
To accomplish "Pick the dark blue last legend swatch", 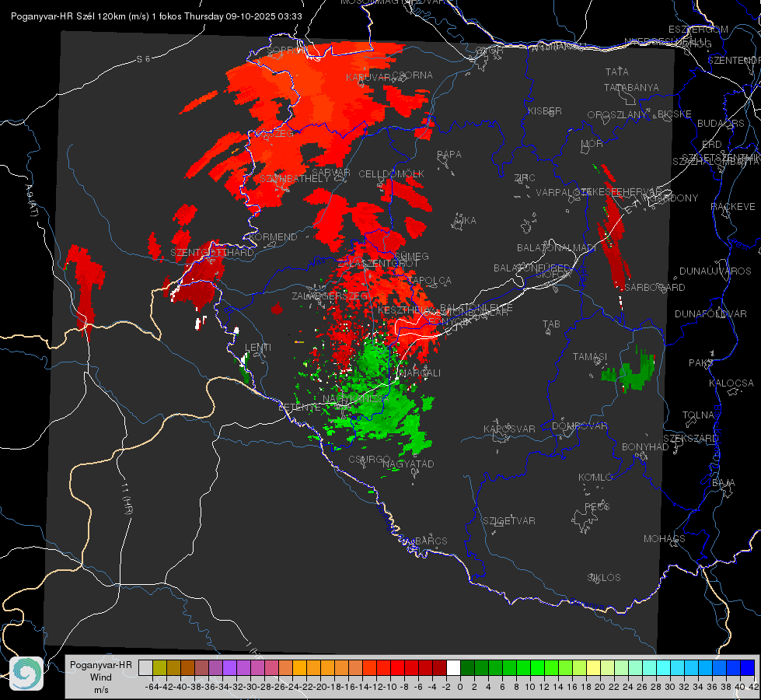I will pos(748,667).
